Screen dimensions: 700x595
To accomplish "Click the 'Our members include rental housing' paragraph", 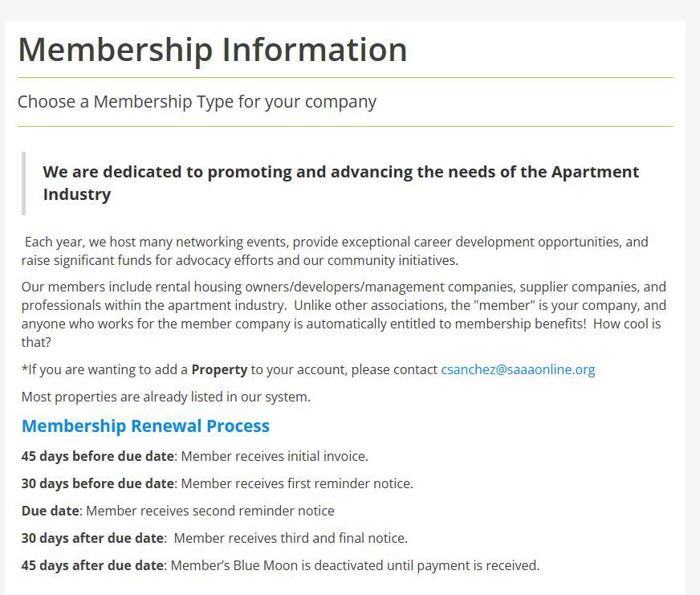I will point(344,315).
